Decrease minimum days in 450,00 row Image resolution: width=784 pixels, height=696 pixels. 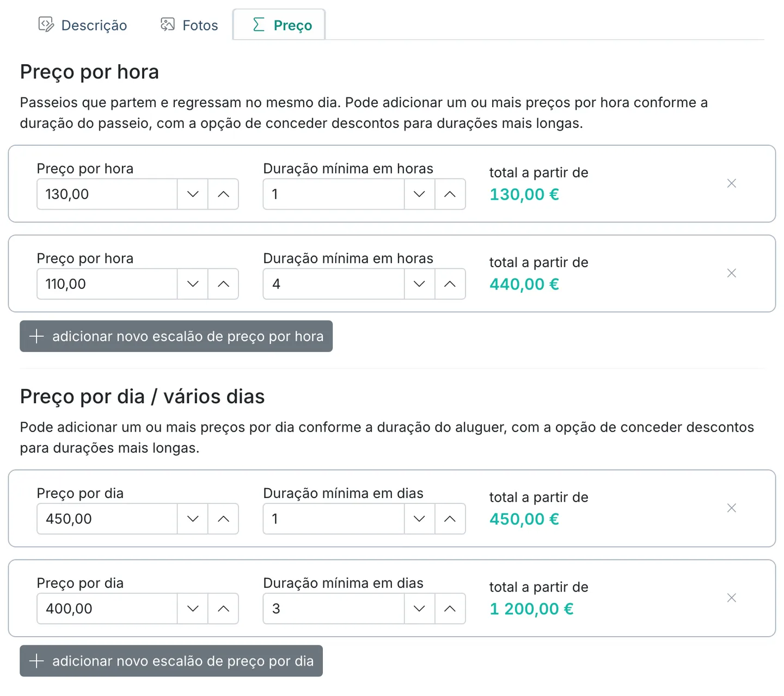[419, 519]
